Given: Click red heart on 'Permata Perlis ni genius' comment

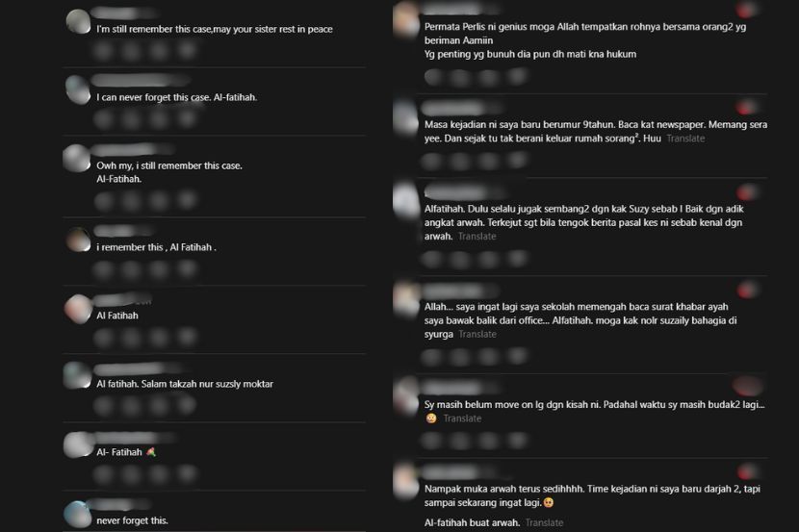Looking at the screenshot, I should (x=746, y=10).
